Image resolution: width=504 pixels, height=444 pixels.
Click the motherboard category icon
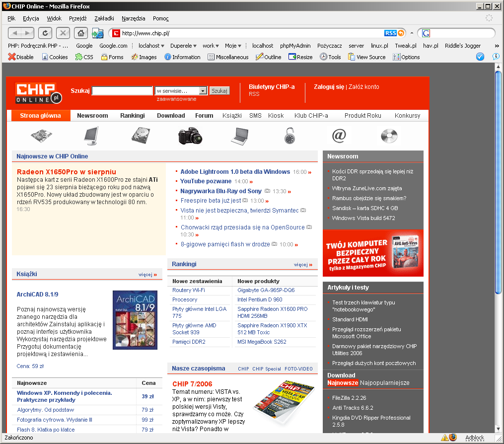coord(42,136)
